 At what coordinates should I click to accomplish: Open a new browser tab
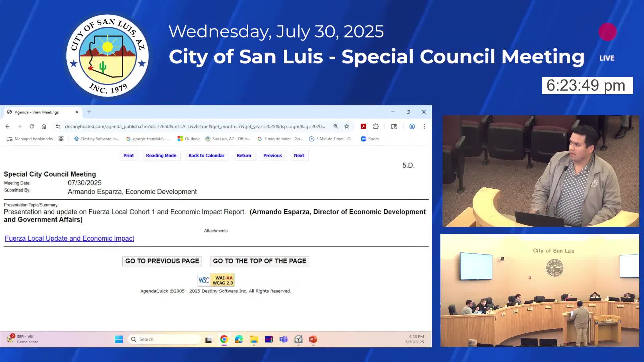(89, 112)
